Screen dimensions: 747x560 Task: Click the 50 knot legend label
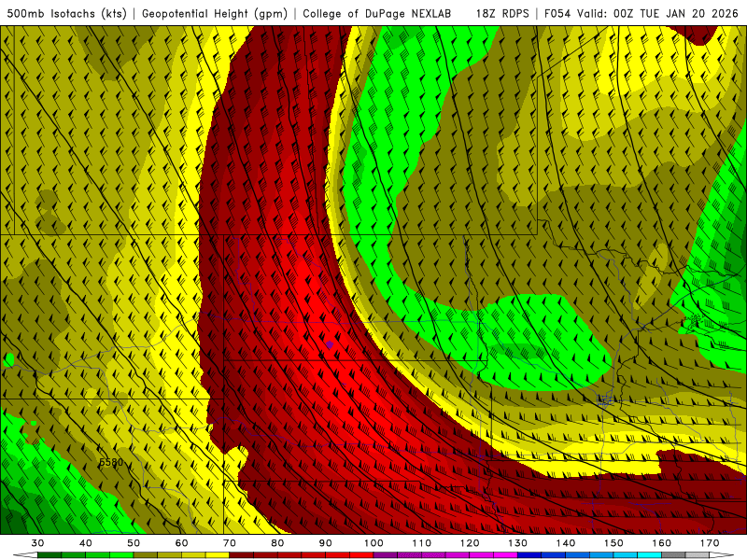pos(134,543)
